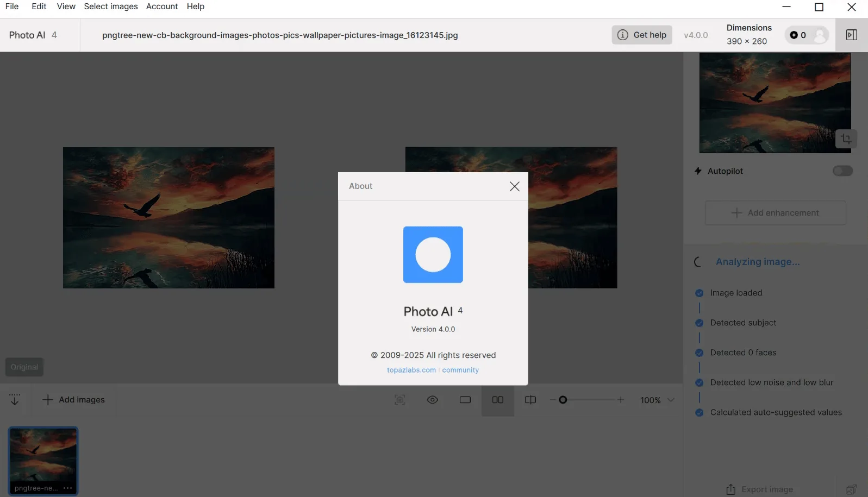Click the crop tool icon on preview
This screenshot has height=497, width=868.
(x=846, y=139)
